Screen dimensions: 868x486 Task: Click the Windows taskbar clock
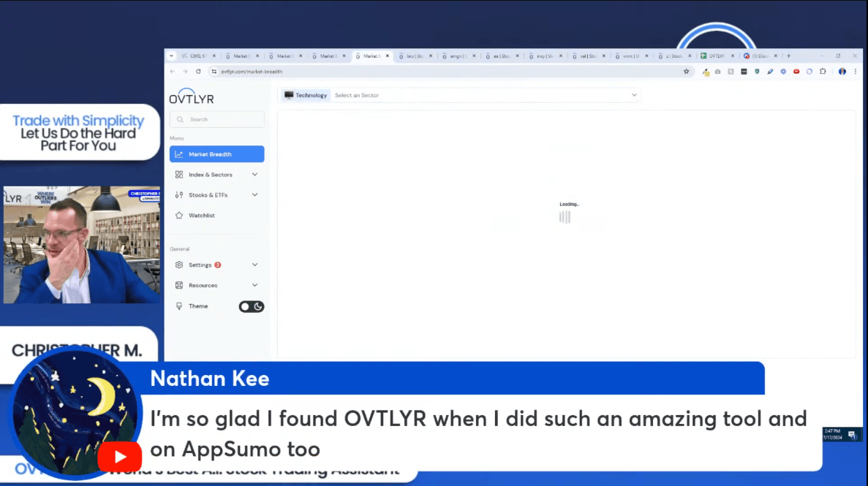click(833, 434)
